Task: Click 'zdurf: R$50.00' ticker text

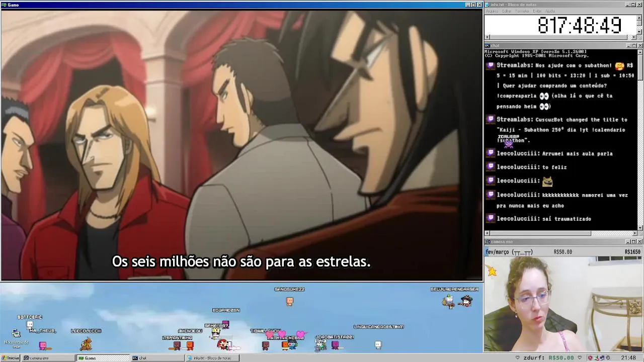Action: [x=548, y=358]
